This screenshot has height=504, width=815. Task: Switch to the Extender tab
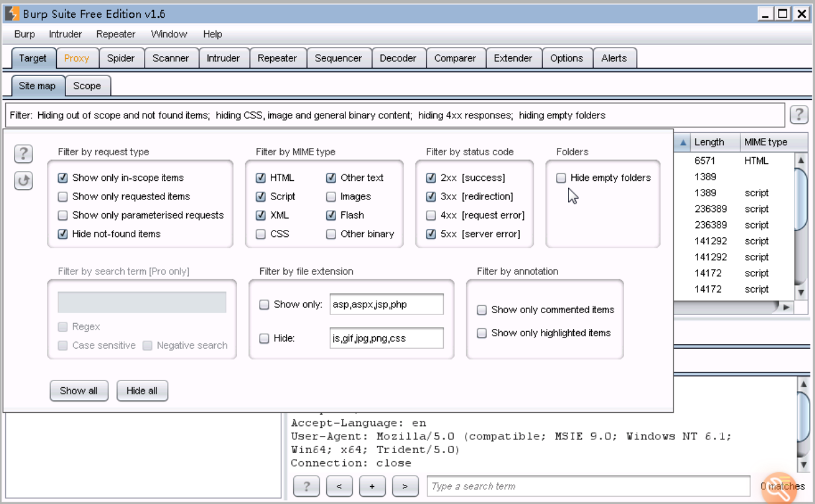coord(513,58)
